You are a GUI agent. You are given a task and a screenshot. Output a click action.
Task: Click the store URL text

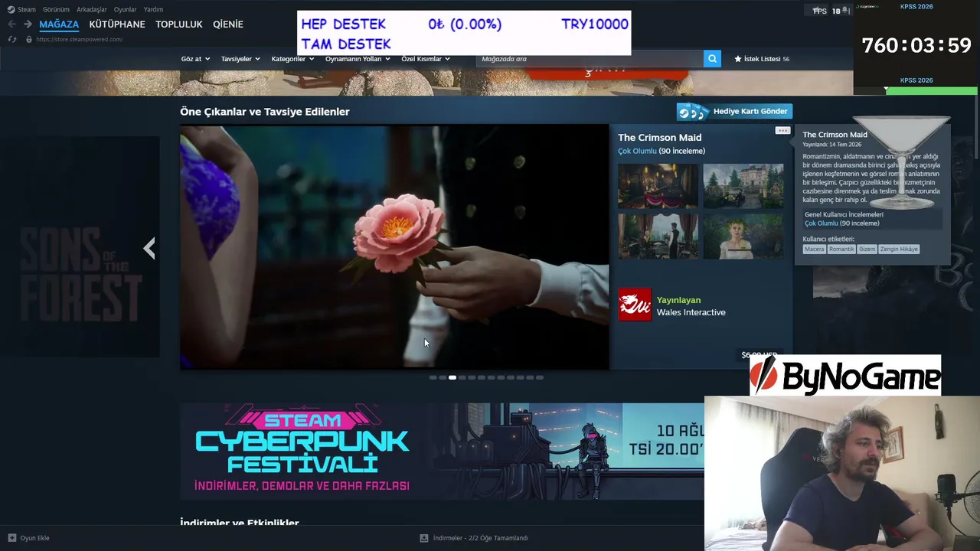click(79, 40)
